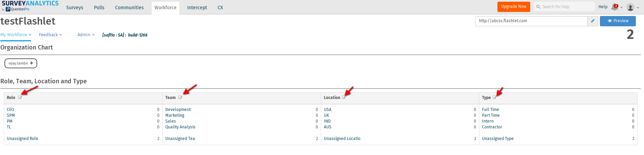The width and height of the screenshot is (644, 155).
Task: Open the Unassigned Type entry
Action: [498, 139]
